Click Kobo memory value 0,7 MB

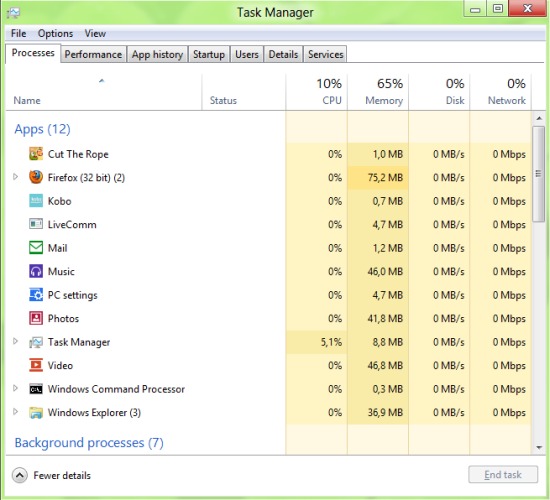388,201
